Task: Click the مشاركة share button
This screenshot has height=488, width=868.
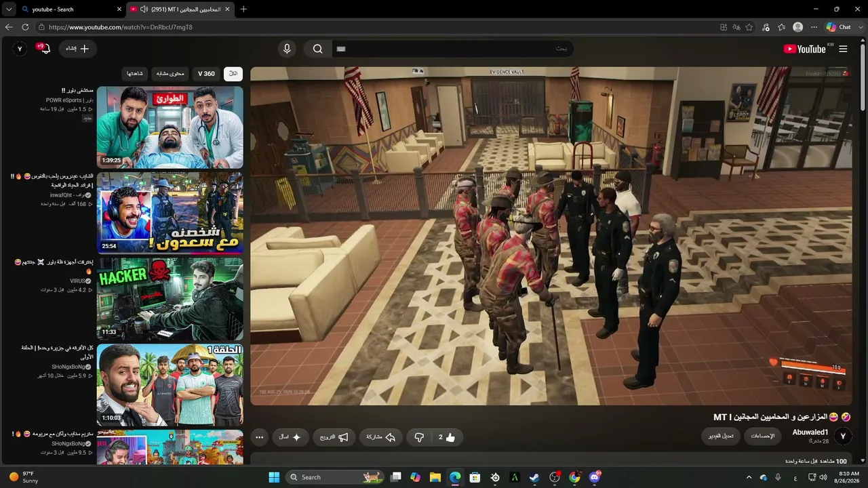Action: click(x=380, y=437)
